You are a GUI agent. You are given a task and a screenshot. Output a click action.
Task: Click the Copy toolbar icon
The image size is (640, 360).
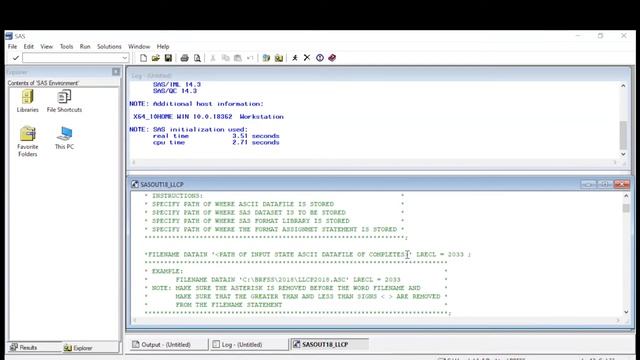tap(225, 58)
